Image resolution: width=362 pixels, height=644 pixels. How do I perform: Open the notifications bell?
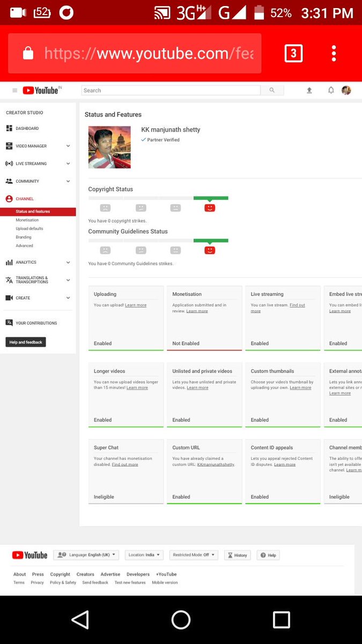click(331, 91)
